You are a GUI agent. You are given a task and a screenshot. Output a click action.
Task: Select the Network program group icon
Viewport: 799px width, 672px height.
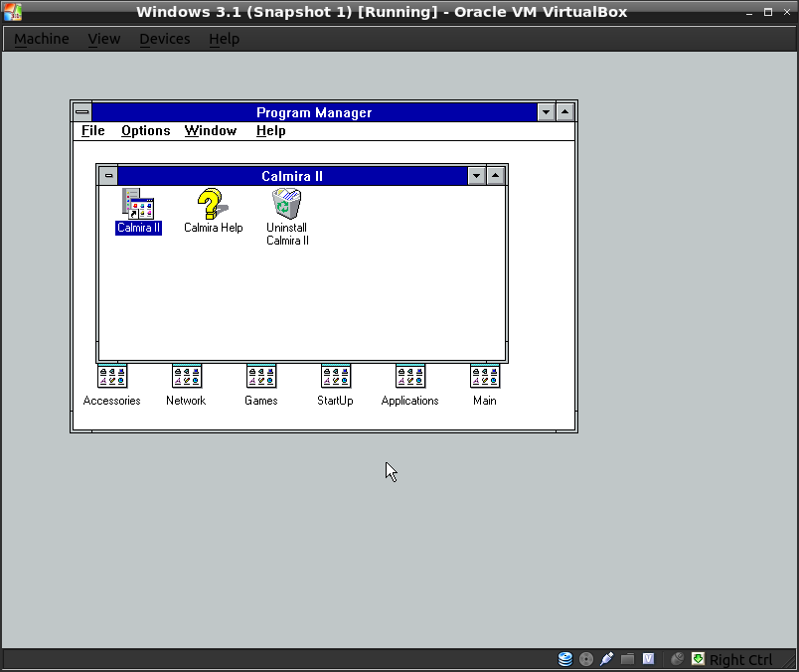pyautogui.click(x=187, y=377)
